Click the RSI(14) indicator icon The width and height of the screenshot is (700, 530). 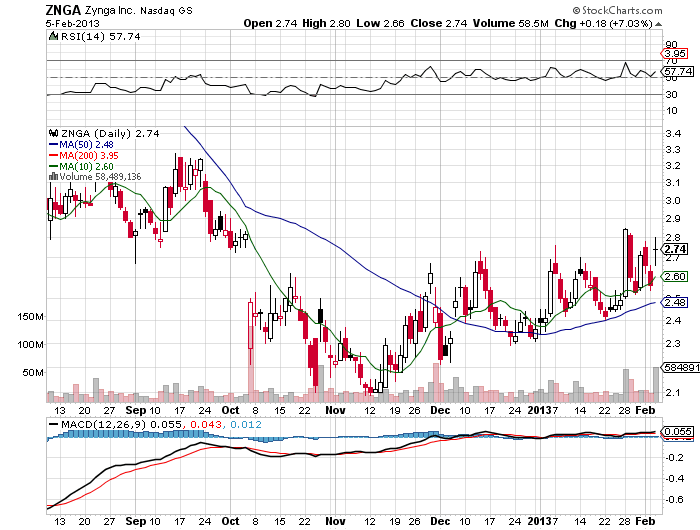(53, 36)
